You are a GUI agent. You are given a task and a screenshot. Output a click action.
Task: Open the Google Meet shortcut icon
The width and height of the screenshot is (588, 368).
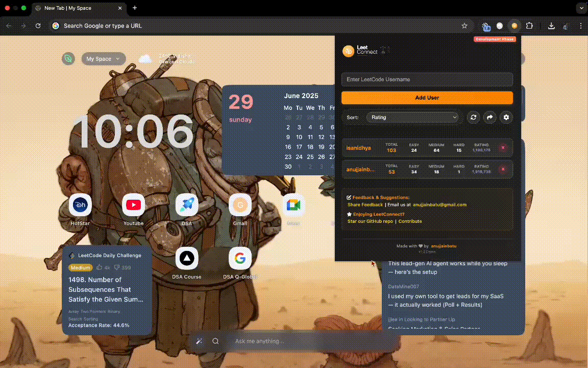pos(293,205)
